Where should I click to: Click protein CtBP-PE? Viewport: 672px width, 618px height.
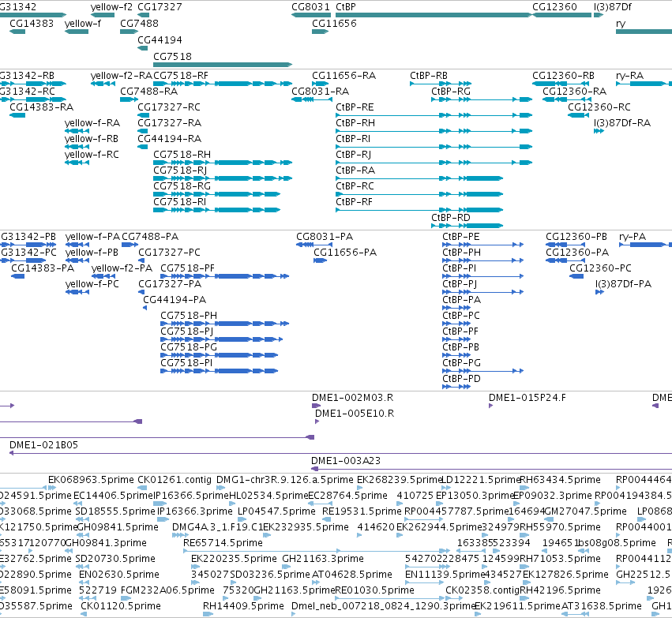460,237
